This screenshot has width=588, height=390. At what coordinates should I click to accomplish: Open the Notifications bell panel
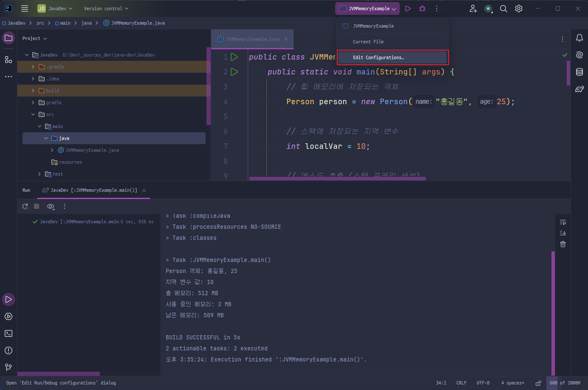tap(579, 38)
